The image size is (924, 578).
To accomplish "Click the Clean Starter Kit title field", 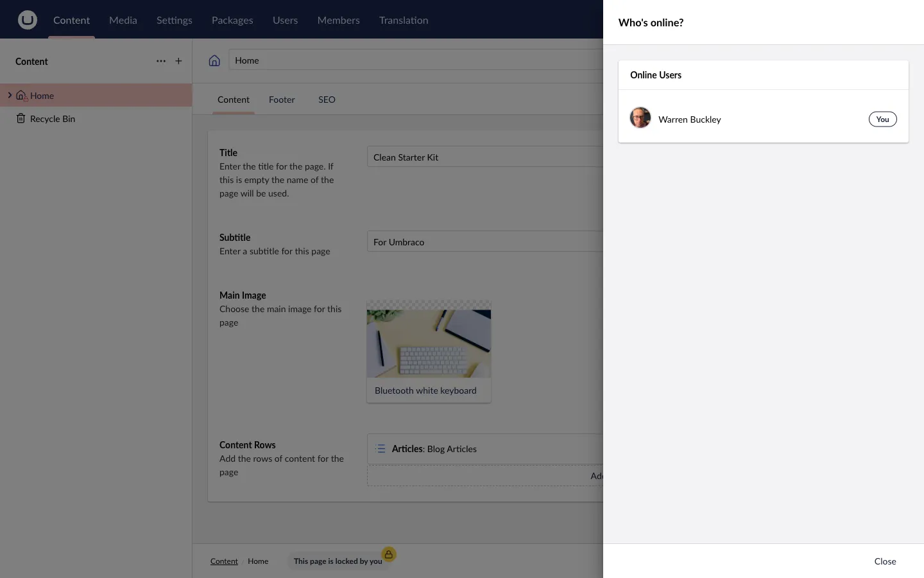I will click(x=449, y=157).
